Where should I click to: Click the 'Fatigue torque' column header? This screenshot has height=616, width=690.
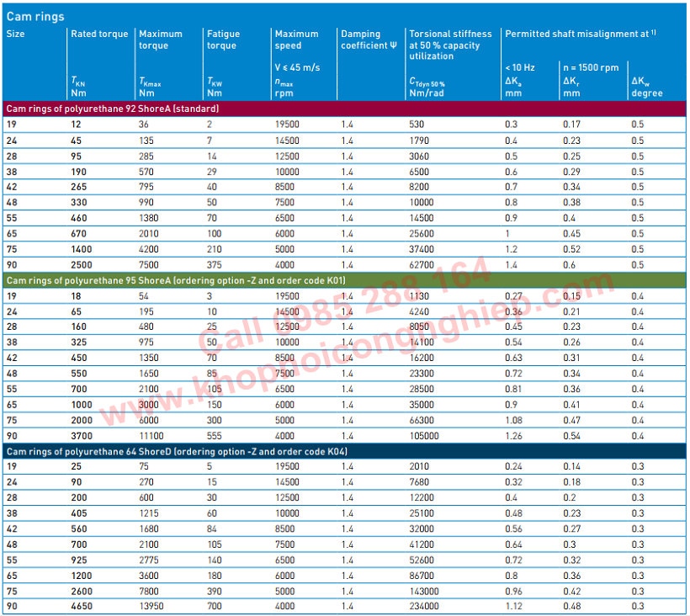(224, 40)
